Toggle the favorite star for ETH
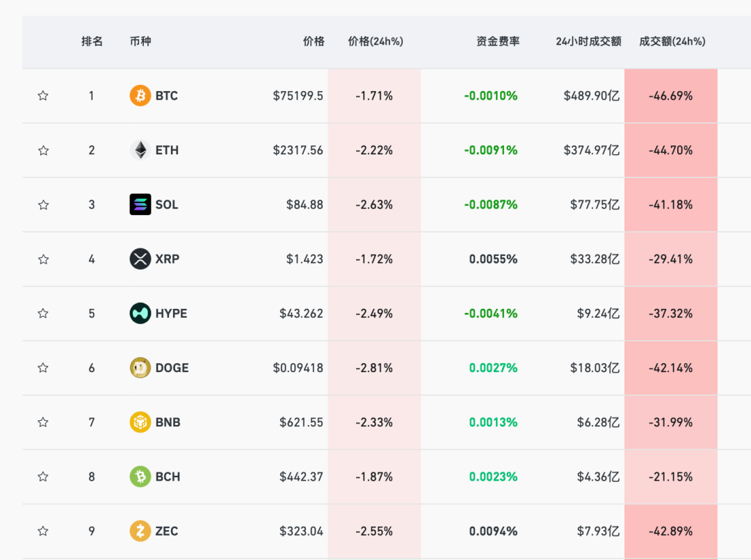 (43, 150)
